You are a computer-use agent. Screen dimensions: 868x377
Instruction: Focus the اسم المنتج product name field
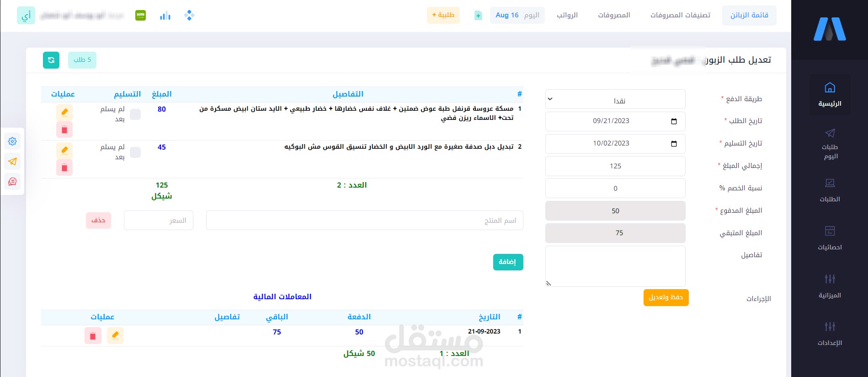pyautogui.click(x=365, y=220)
